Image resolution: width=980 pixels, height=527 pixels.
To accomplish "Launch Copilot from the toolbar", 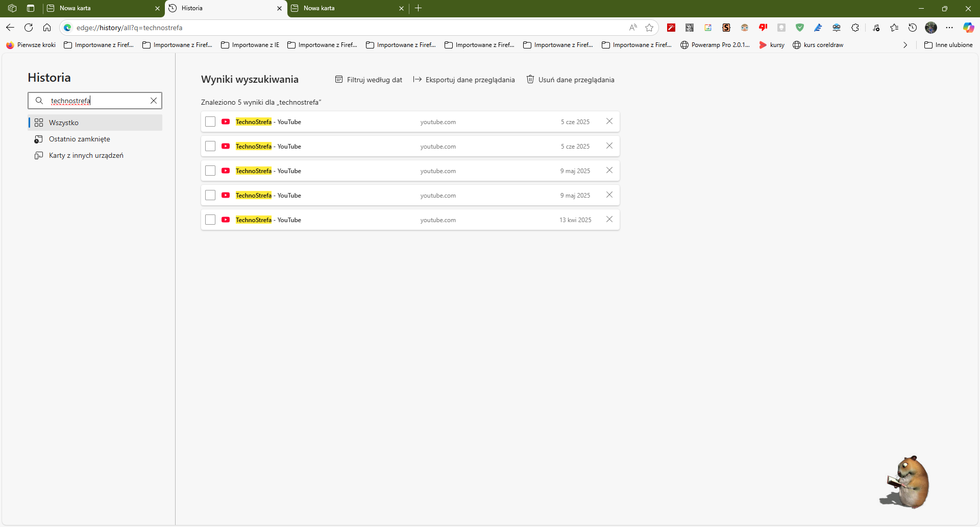I will tap(968, 28).
